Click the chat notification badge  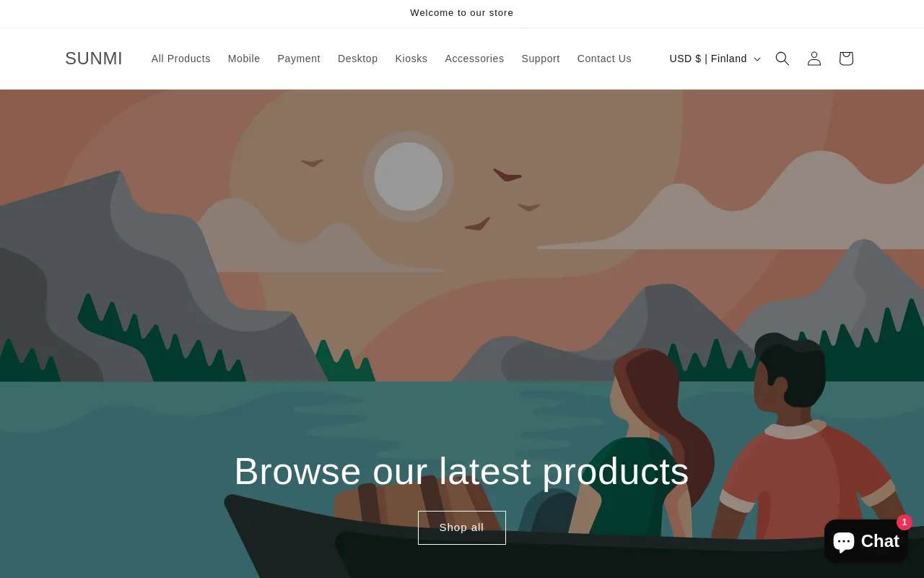(x=905, y=522)
